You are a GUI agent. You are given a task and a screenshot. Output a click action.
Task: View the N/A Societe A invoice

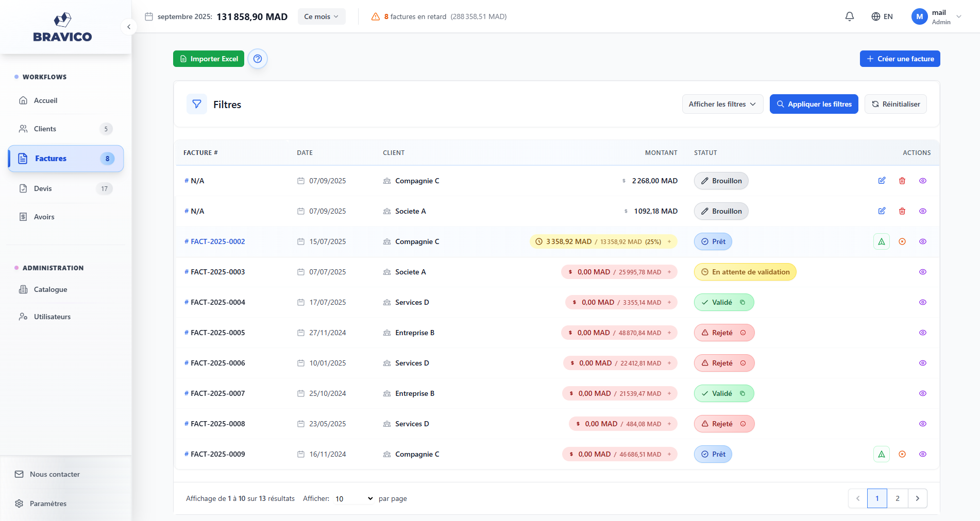(923, 211)
